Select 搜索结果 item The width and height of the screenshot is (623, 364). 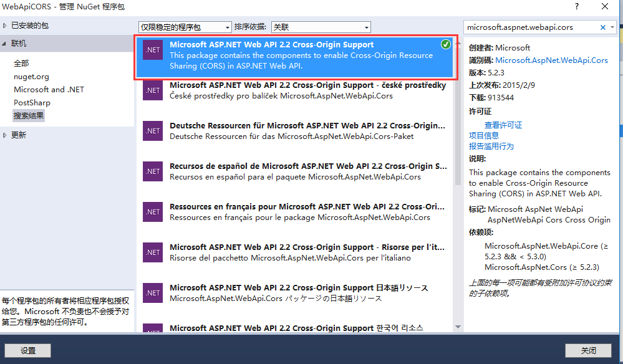click(x=29, y=115)
